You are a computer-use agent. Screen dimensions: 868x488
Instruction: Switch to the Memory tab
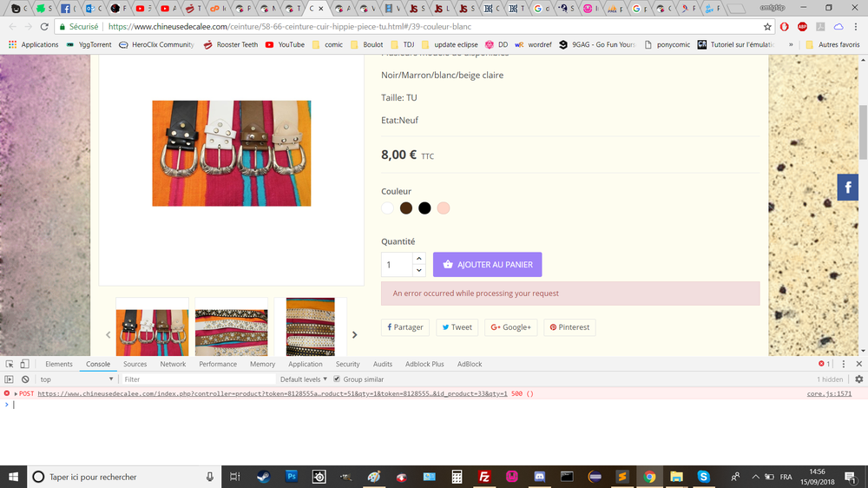[x=262, y=364]
